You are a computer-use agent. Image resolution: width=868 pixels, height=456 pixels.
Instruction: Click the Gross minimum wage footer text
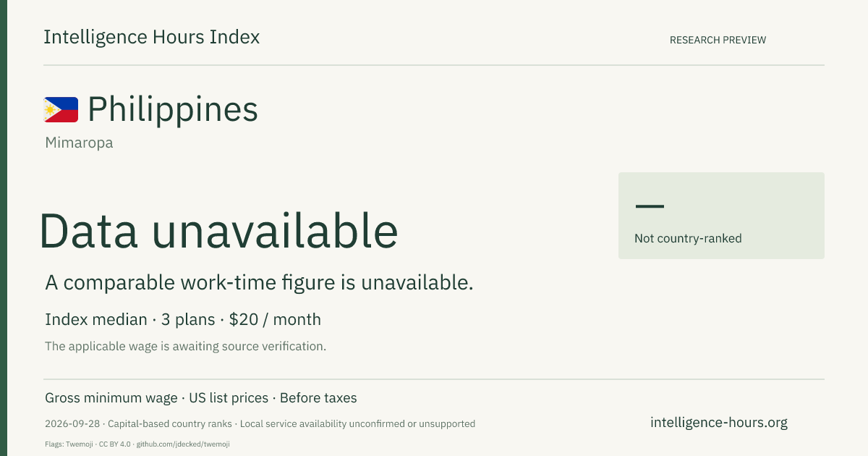tap(111, 398)
